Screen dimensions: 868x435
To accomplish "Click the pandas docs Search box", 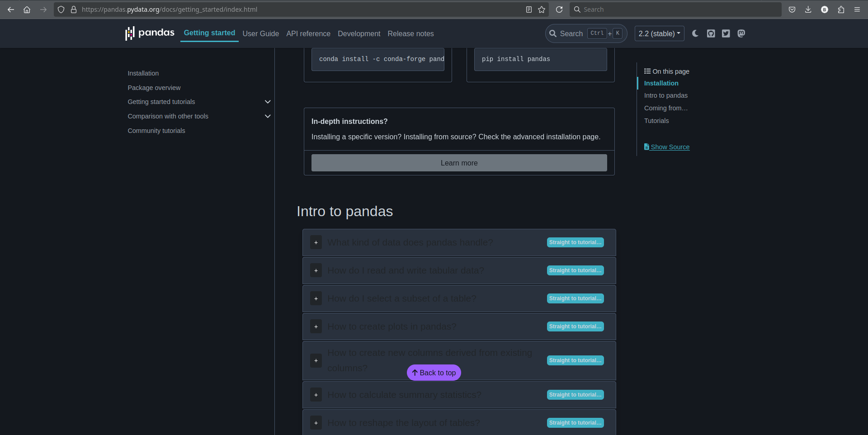I will [586, 33].
